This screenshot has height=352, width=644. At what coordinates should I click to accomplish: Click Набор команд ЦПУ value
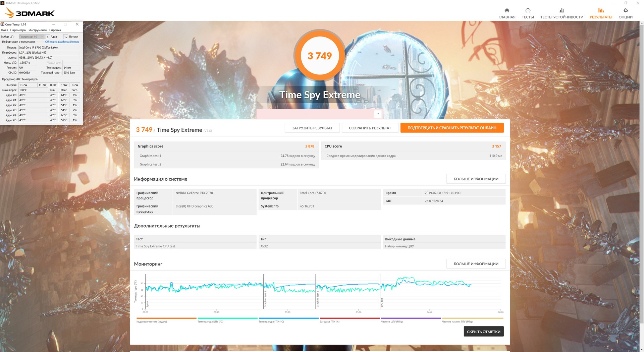[399, 246]
